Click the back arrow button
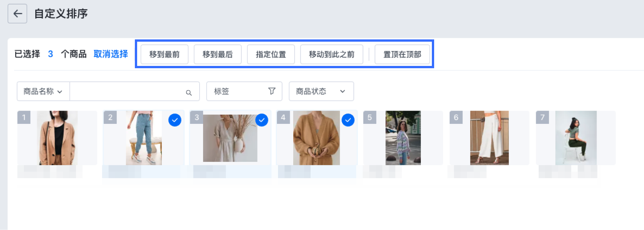This screenshot has width=644, height=230. (17, 14)
